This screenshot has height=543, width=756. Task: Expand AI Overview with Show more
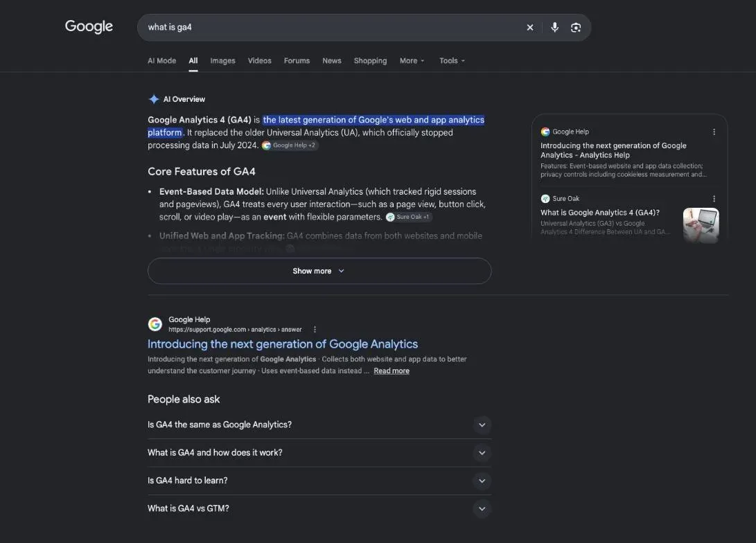click(319, 271)
